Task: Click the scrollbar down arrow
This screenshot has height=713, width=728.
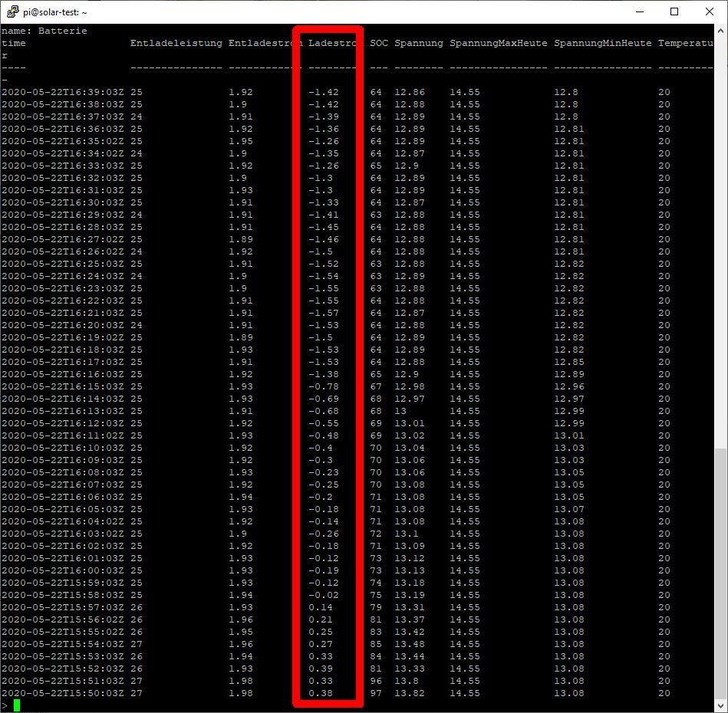Action: [x=721, y=705]
